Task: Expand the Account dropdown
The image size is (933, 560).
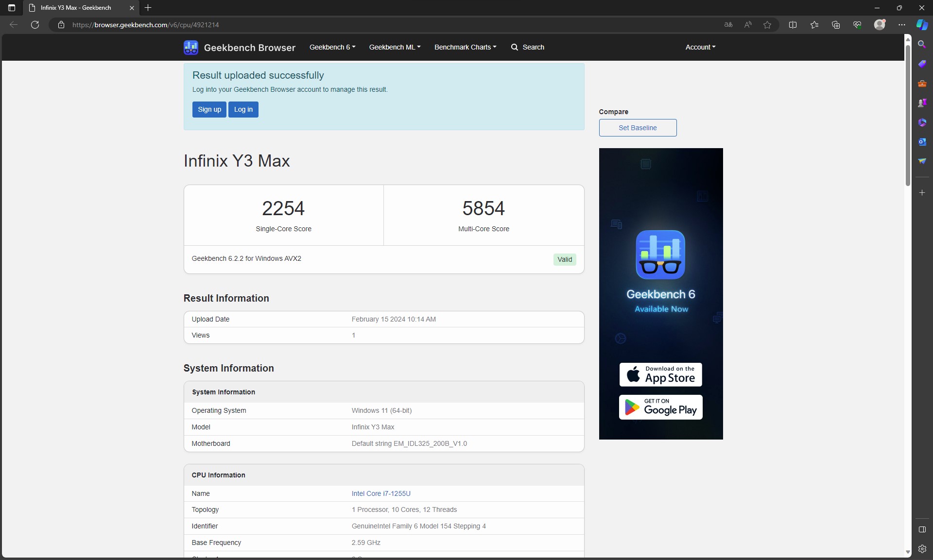Action: pos(700,47)
